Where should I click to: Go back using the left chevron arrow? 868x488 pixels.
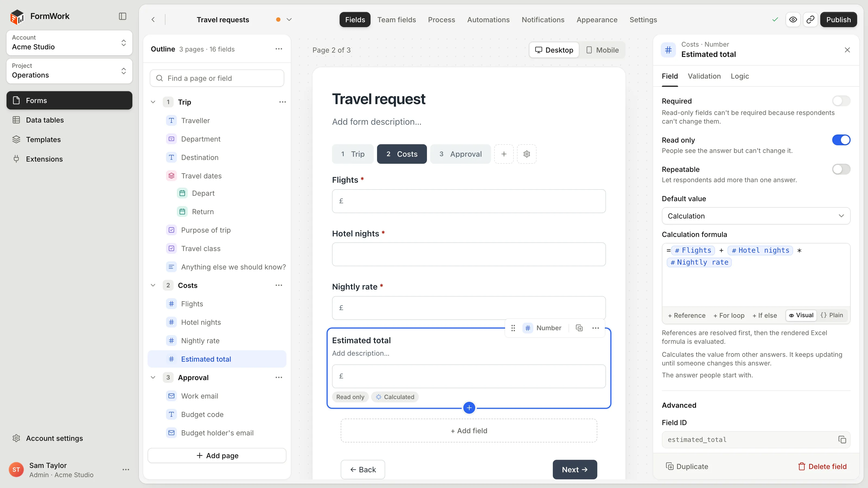(x=153, y=20)
